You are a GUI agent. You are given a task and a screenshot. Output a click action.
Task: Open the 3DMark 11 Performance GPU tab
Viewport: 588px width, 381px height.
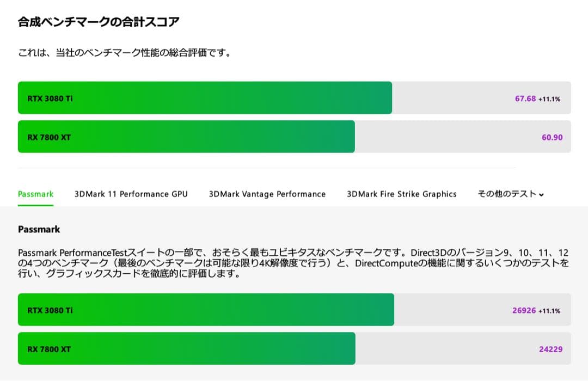coord(131,194)
